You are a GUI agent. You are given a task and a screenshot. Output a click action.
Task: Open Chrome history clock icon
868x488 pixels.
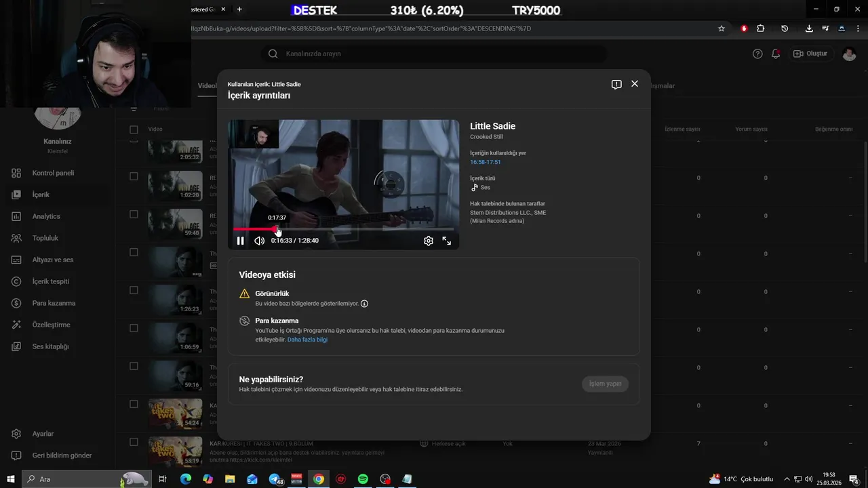tap(785, 28)
